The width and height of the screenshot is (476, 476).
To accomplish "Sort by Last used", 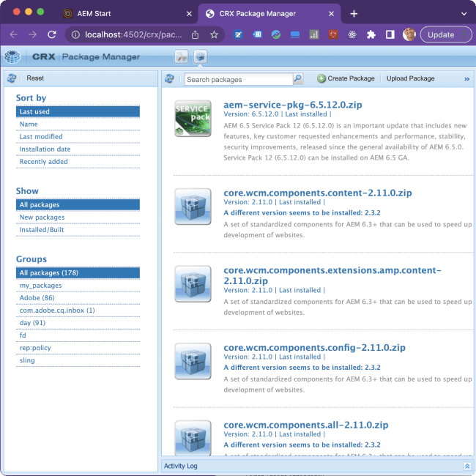I will click(78, 112).
